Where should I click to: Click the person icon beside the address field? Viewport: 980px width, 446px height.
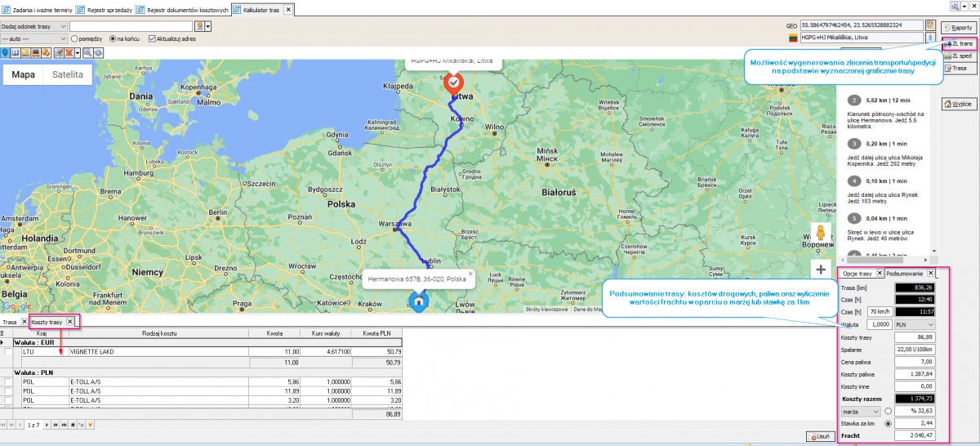[930, 38]
